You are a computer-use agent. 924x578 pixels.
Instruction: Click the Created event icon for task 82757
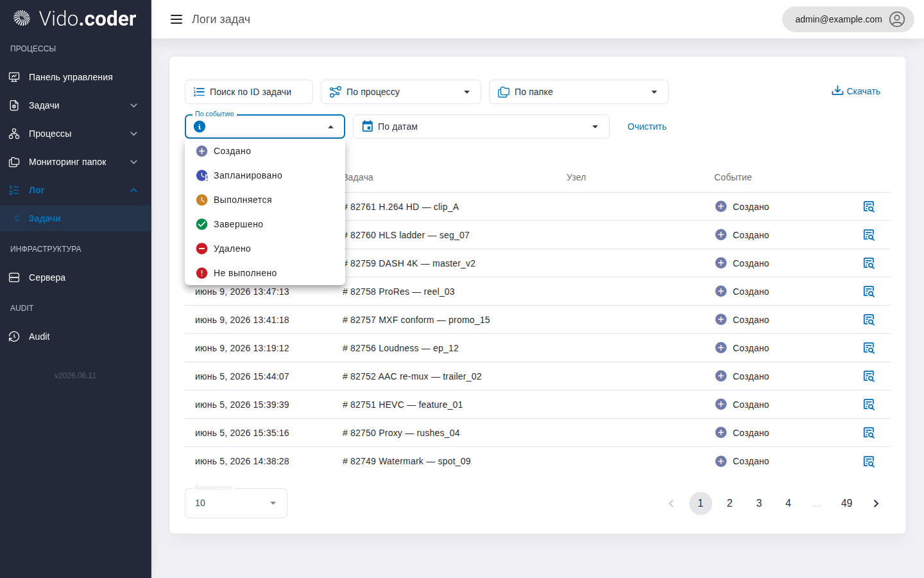pos(721,319)
